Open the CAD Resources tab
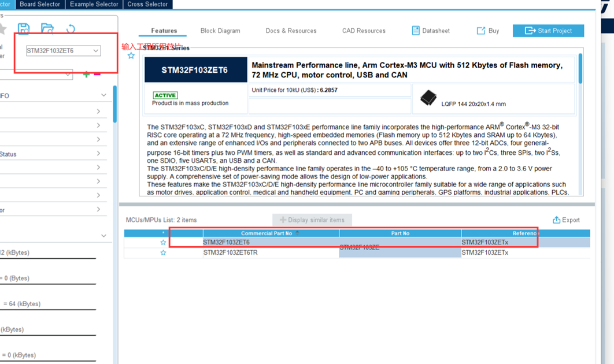The image size is (614, 364). (364, 31)
